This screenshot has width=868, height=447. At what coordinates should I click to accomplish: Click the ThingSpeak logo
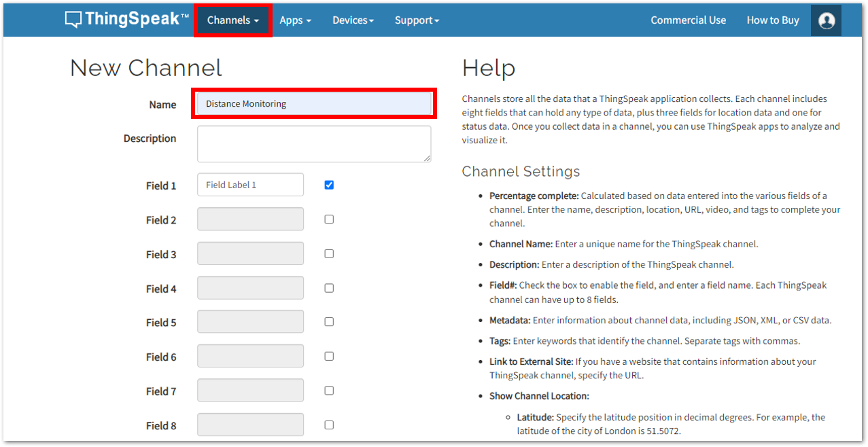[127, 20]
